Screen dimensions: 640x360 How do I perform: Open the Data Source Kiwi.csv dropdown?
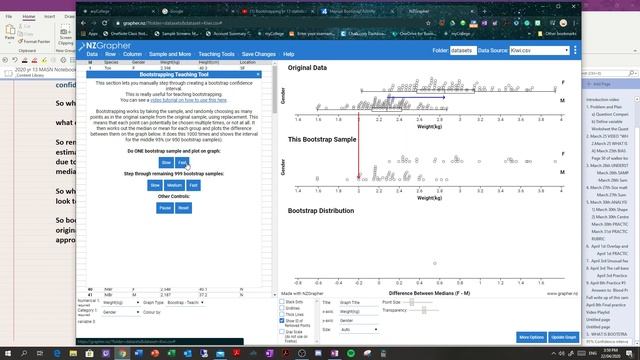point(539,50)
